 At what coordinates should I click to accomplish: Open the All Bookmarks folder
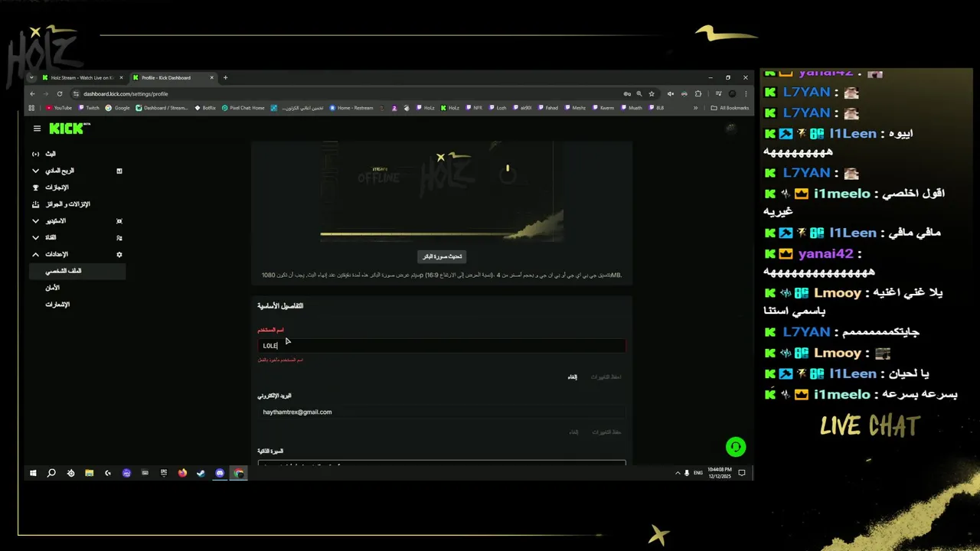[729, 108]
